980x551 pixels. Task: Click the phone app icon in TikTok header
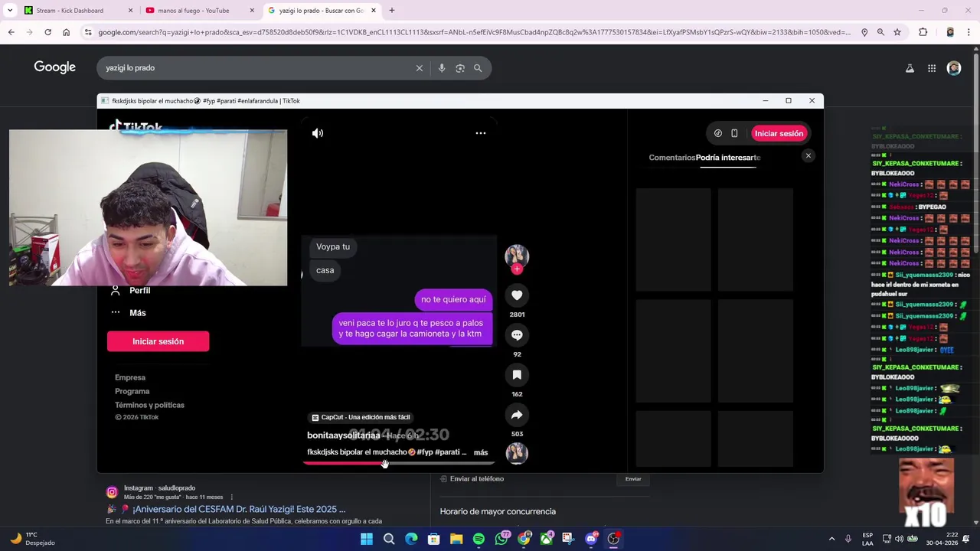pos(734,133)
